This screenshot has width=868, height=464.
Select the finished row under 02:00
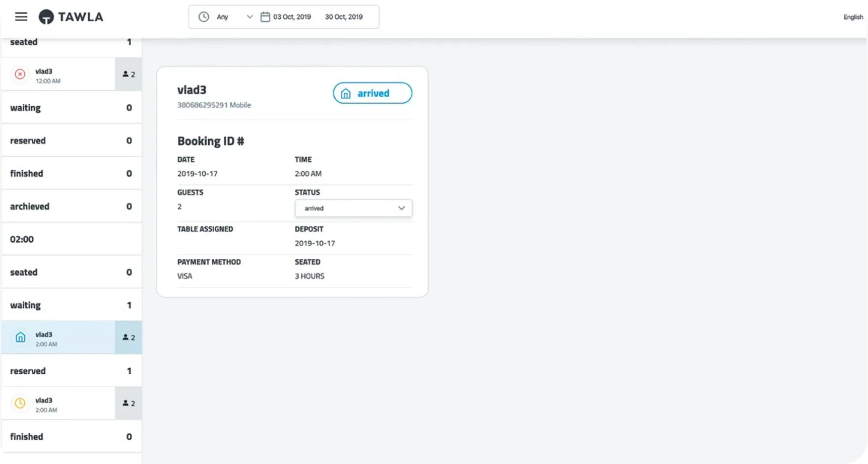tap(71, 437)
